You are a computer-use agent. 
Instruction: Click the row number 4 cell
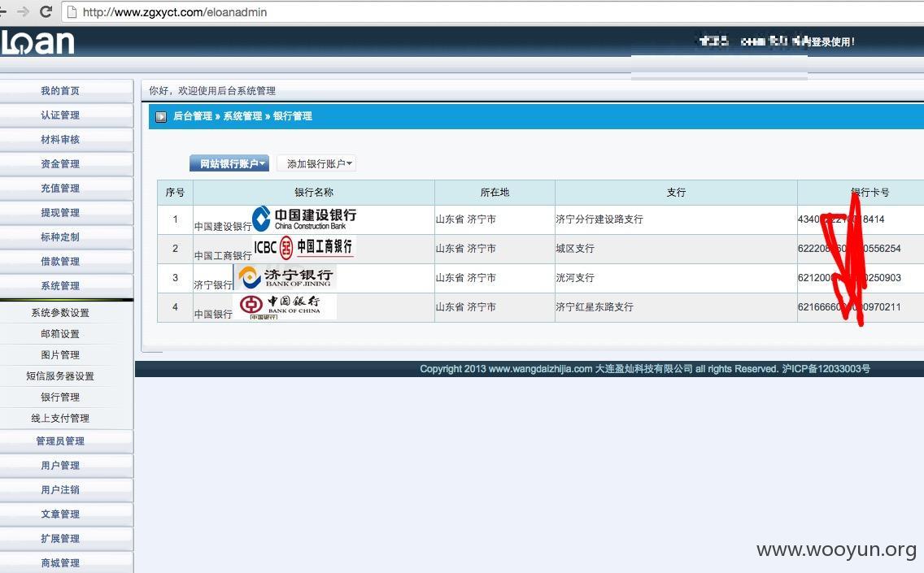pyautogui.click(x=175, y=306)
